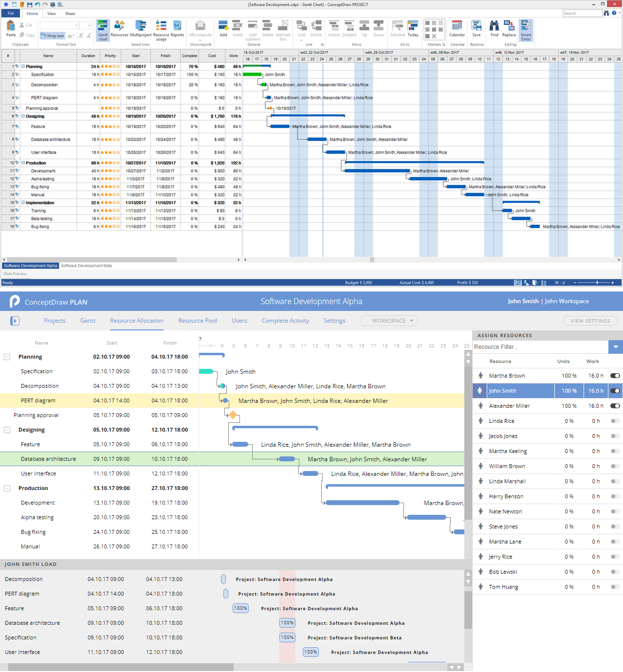The image size is (623, 672).
Task: Enable Harry Benson resource toggle
Action: pyautogui.click(x=615, y=496)
